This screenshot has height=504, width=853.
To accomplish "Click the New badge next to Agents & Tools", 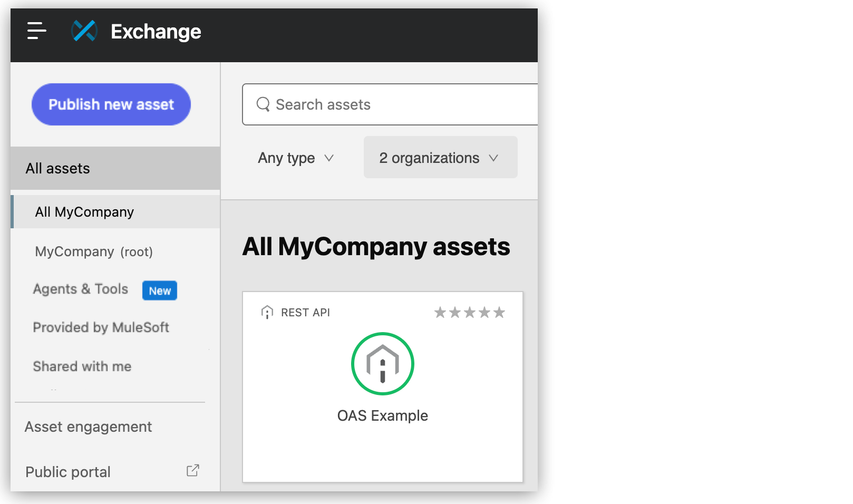I will [x=159, y=290].
